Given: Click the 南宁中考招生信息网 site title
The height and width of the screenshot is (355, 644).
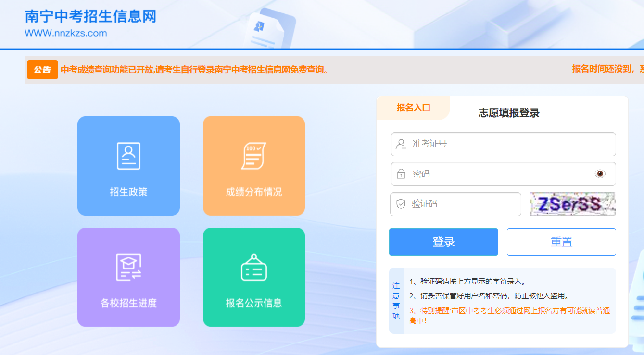Looking at the screenshot, I should point(90,17).
